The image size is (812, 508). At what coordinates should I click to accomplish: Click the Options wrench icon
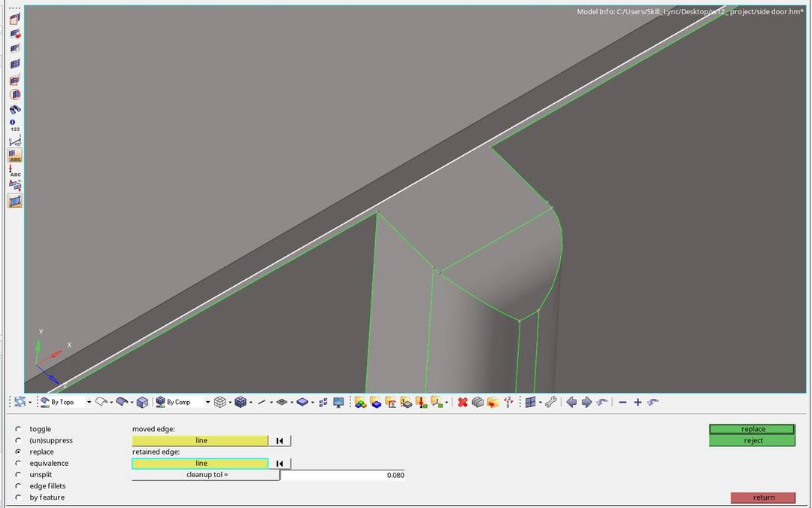click(x=552, y=402)
